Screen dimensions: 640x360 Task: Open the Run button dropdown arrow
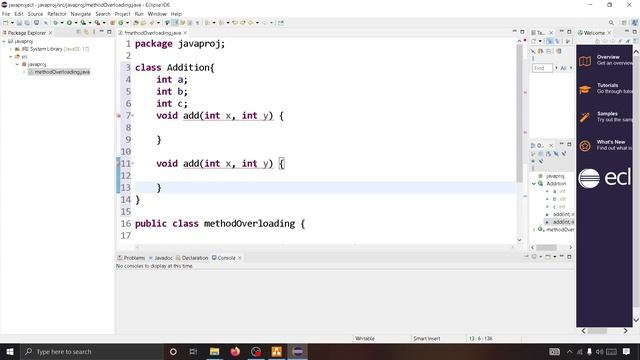click(x=76, y=23)
